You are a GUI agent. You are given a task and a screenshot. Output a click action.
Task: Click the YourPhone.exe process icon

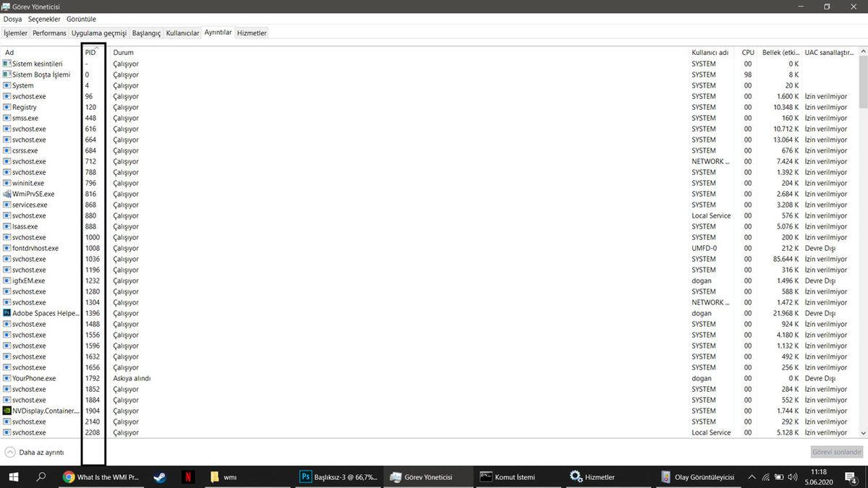(x=7, y=378)
